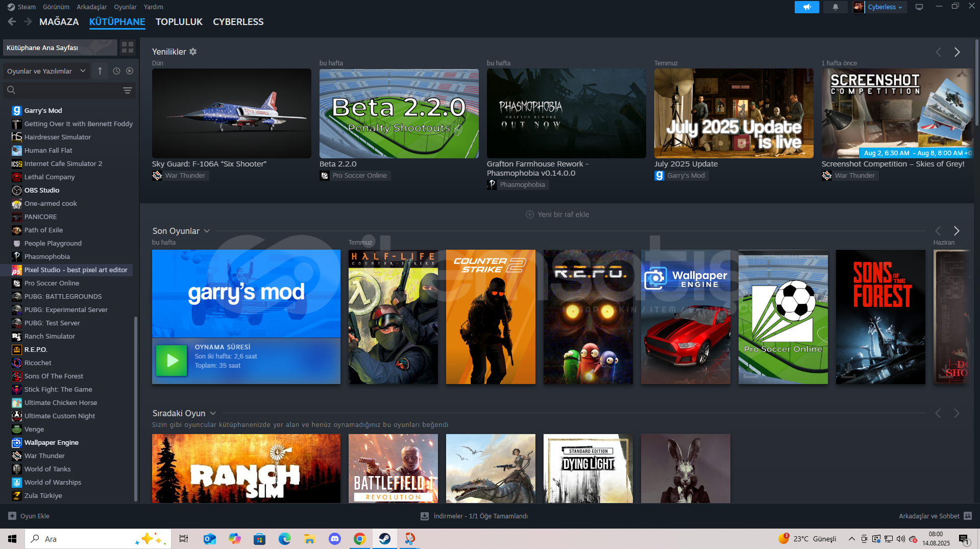
Task: Expand the Oyunlar ve Yazılımlar dropdown
Action: (46, 71)
